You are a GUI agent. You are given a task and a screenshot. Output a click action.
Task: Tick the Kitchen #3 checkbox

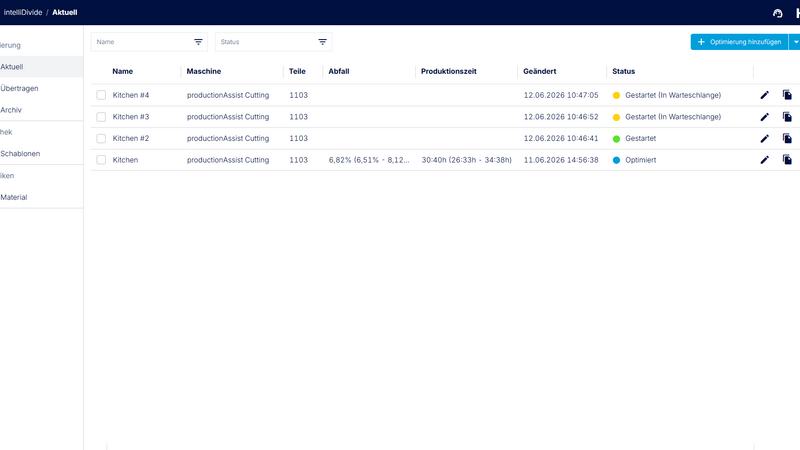click(101, 117)
